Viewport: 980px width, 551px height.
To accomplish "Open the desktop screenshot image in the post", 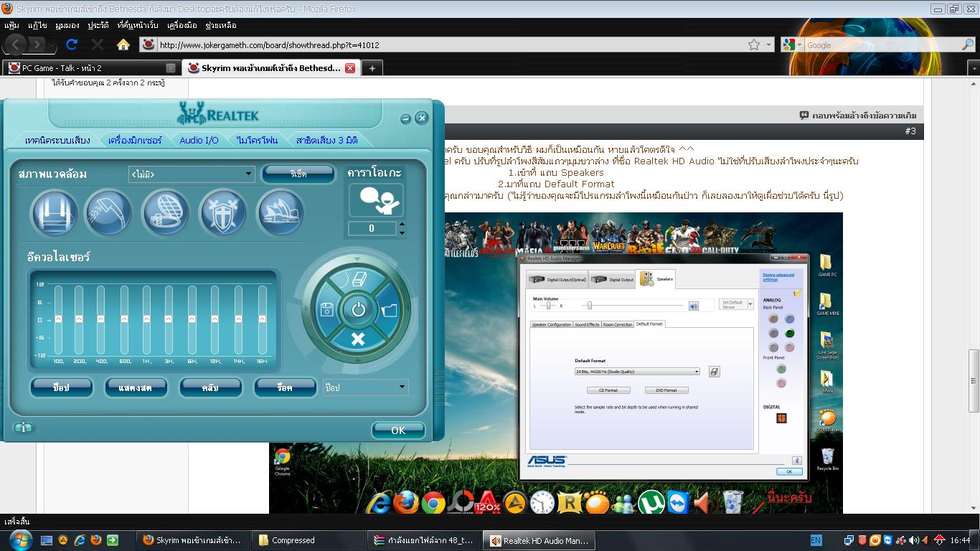I will [556, 362].
